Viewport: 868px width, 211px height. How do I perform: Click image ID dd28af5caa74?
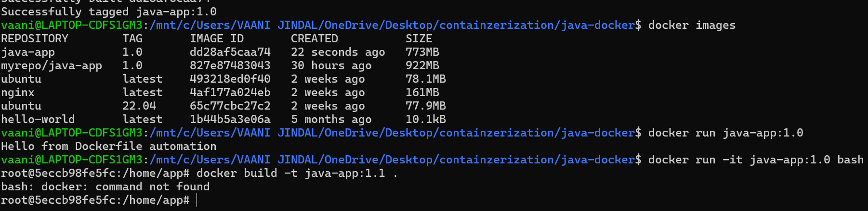pyautogui.click(x=230, y=52)
